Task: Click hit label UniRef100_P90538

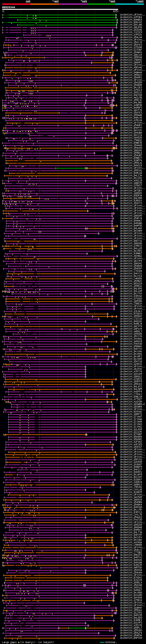Action: pyautogui.click(x=131, y=344)
